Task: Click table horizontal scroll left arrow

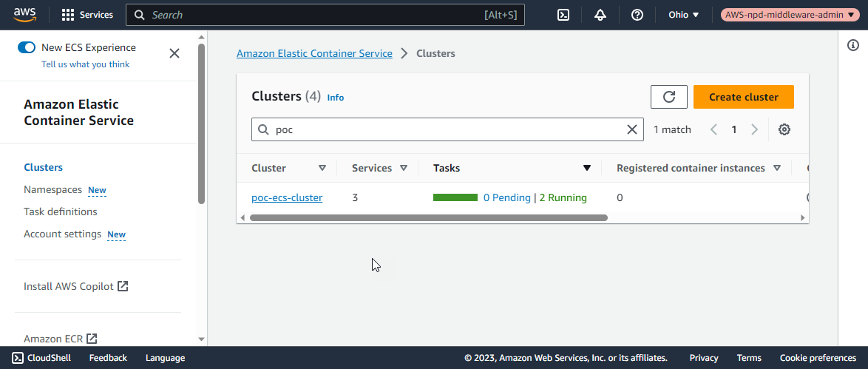Action: tap(243, 217)
